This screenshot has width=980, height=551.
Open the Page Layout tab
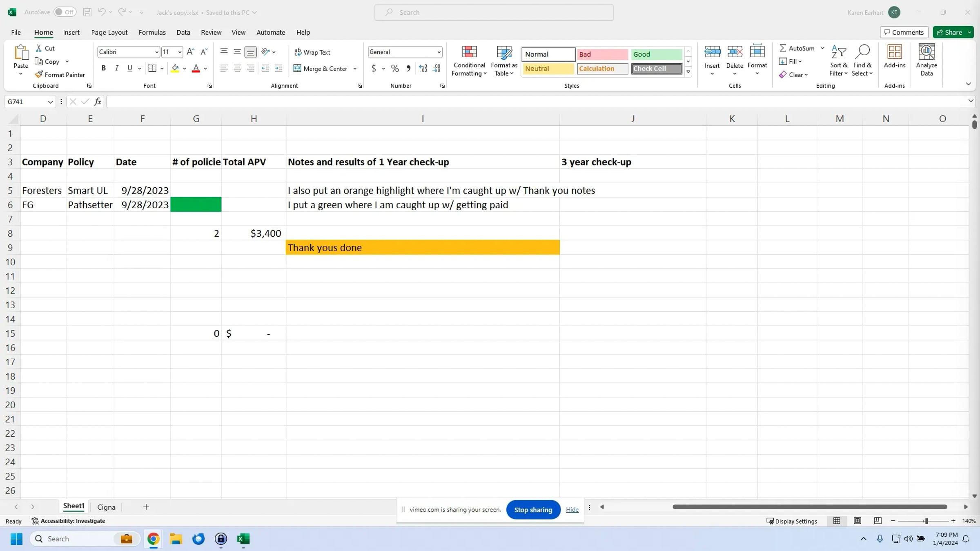click(109, 32)
